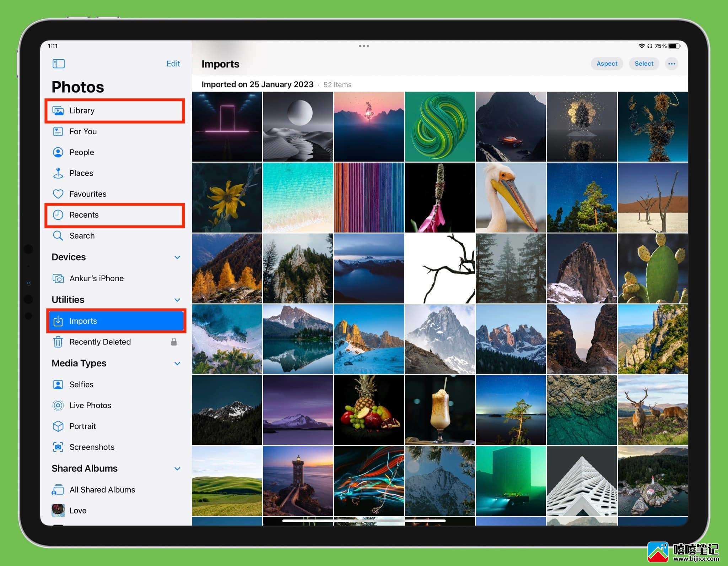Image resolution: width=728 pixels, height=566 pixels.
Task: Toggle the Aspect view button
Action: pyautogui.click(x=606, y=63)
